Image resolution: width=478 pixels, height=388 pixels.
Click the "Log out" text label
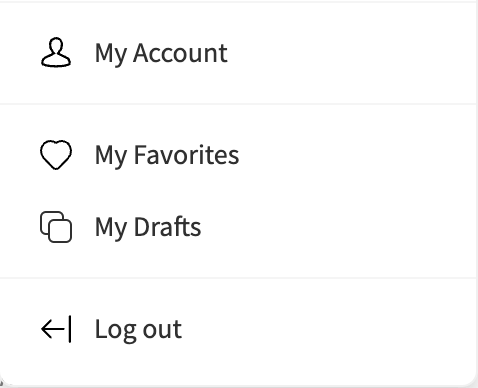(x=138, y=330)
